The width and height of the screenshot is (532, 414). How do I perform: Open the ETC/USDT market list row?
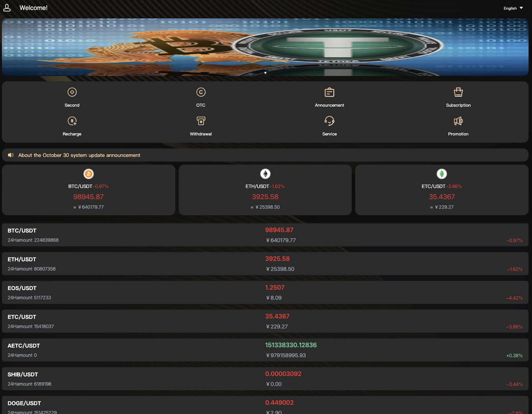pyautogui.click(x=265, y=321)
